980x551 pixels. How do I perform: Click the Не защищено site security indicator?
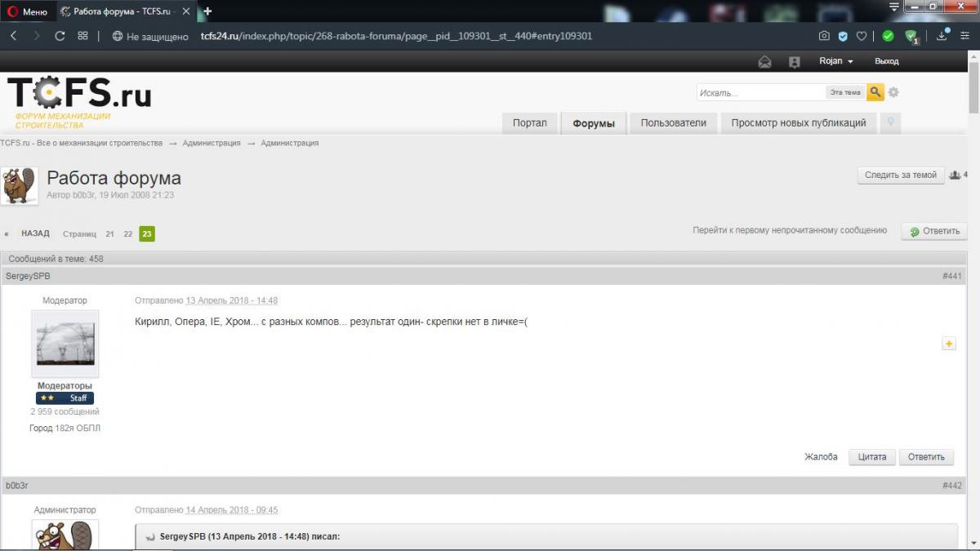(x=150, y=36)
